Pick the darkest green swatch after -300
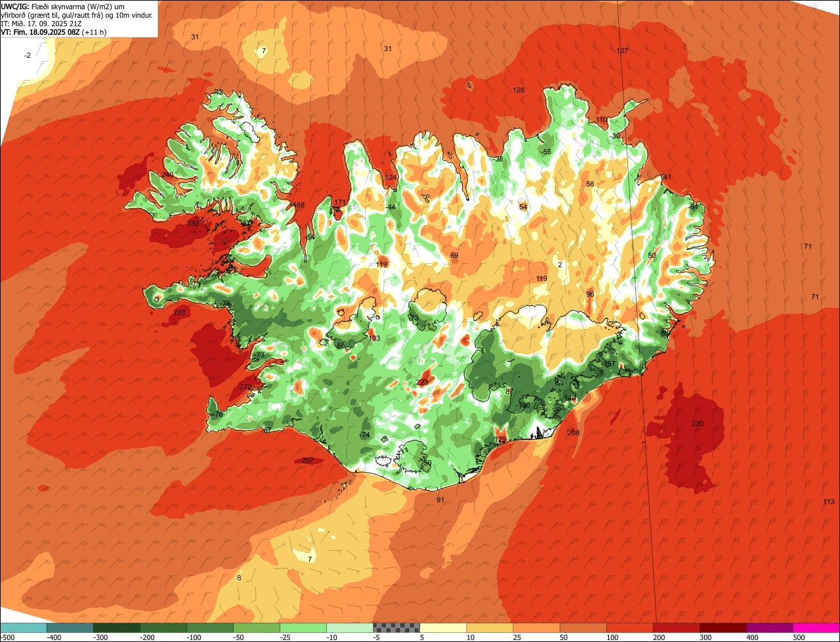The image size is (840, 642). tap(117, 628)
